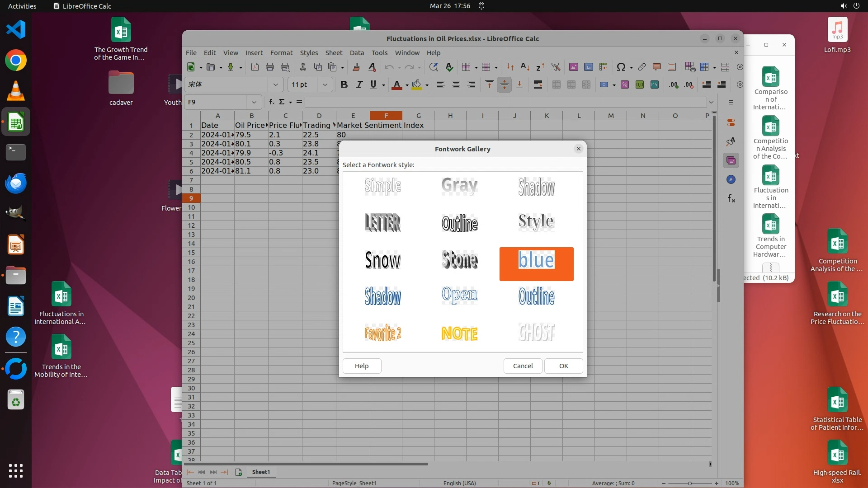868x488 pixels.
Task: Toggle Center Vertically alignment
Action: [504, 84]
